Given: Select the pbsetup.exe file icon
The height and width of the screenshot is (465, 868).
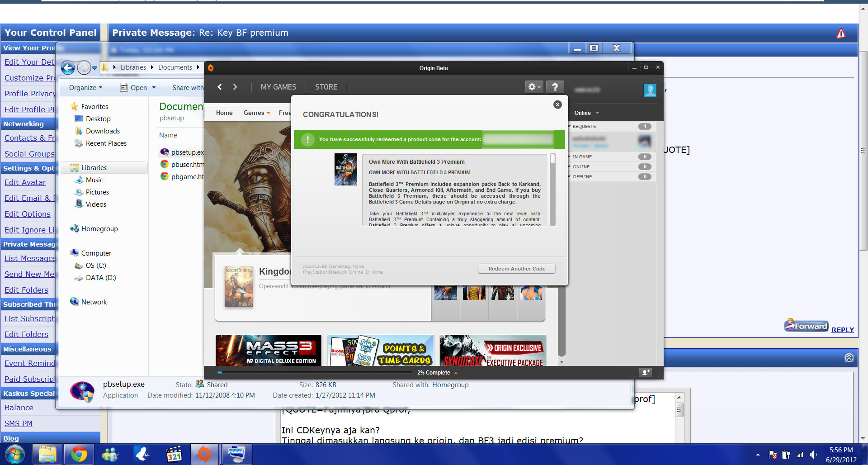Looking at the screenshot, I should tap(165, 152).
